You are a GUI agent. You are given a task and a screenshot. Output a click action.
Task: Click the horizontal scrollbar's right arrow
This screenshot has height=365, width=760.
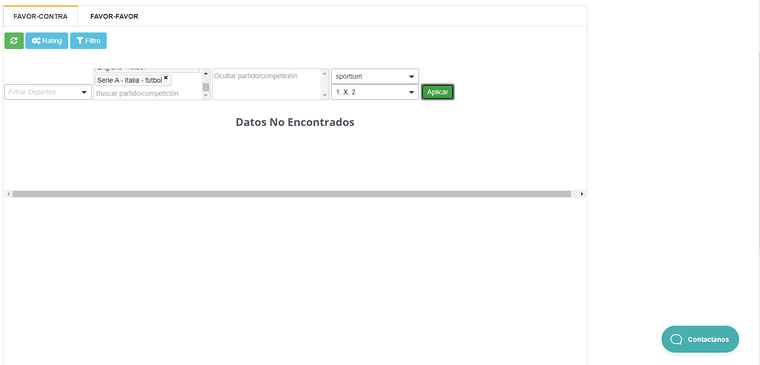(x=582, y=194)
